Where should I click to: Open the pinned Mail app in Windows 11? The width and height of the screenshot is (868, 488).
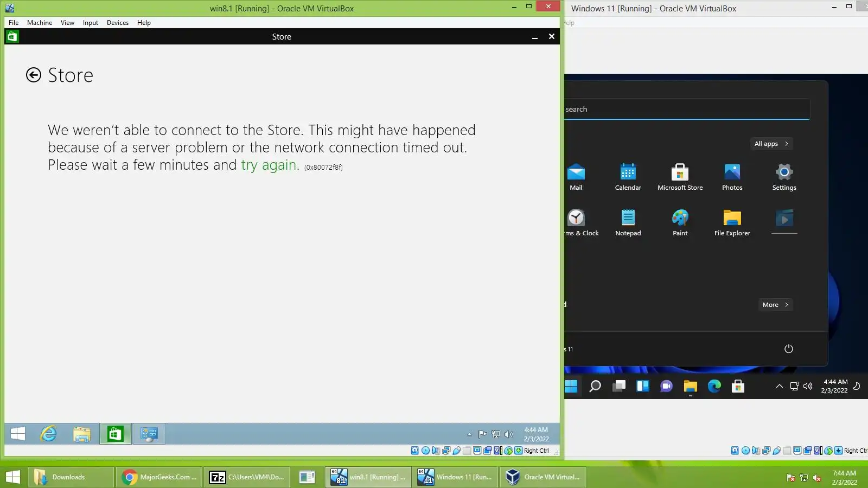[576, 177]
